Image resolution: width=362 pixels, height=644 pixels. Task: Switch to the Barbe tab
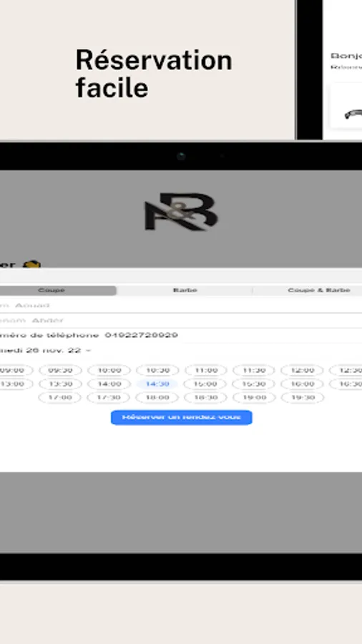tap(185, 291)
